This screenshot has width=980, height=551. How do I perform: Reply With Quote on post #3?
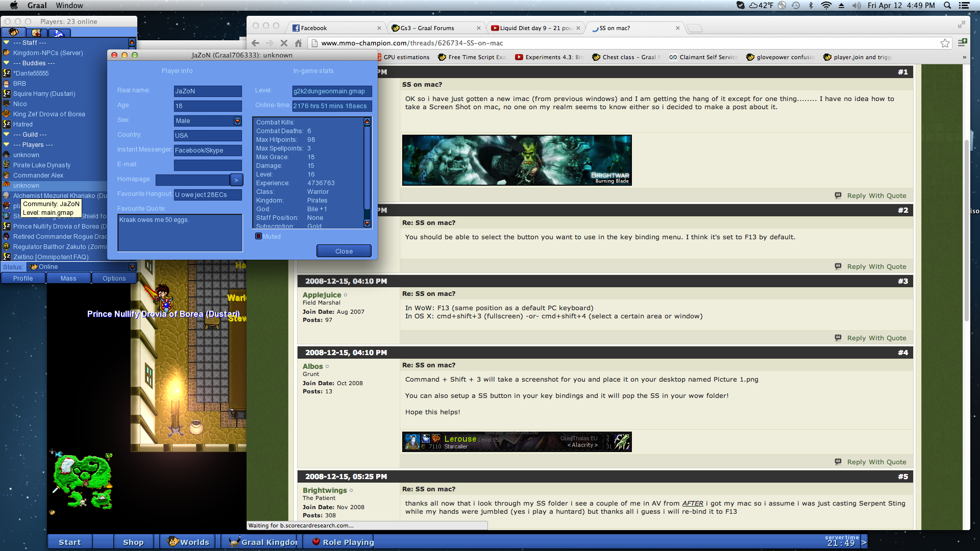871,338
